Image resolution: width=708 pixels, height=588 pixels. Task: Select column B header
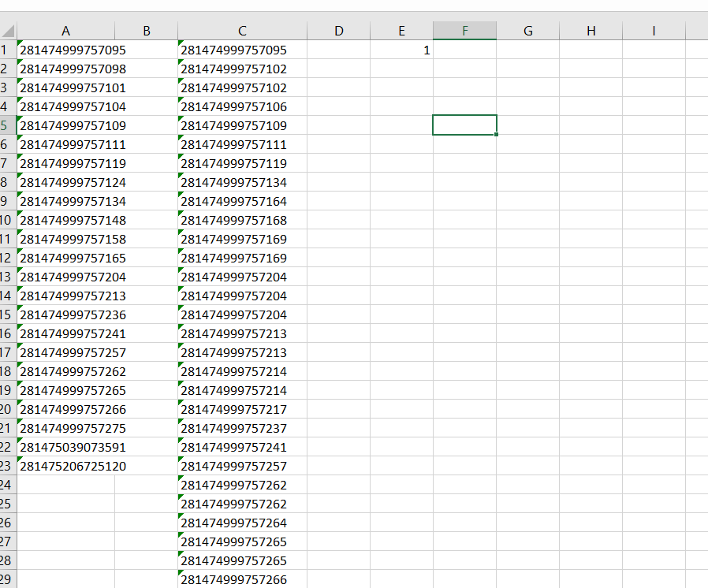coord(147,31)
